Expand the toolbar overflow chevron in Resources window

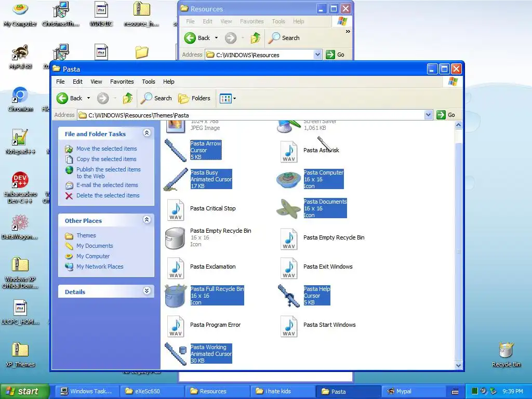(x=348, y=32)
